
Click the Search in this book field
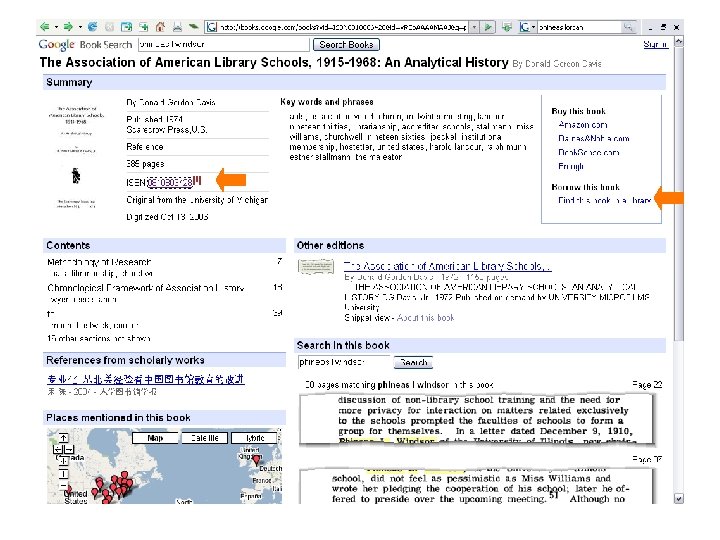[x=344, y=362]
